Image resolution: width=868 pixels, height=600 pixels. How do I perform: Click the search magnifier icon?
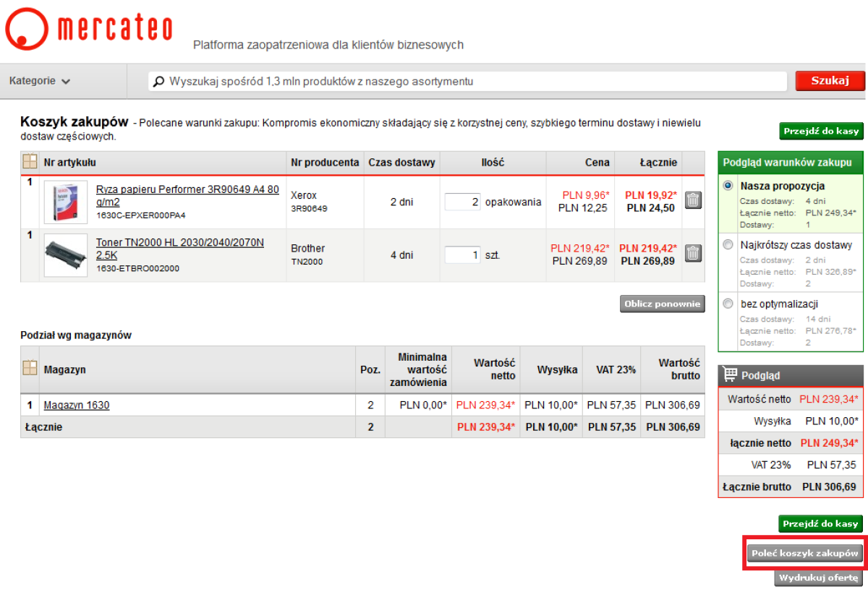(x=158, y=81)
